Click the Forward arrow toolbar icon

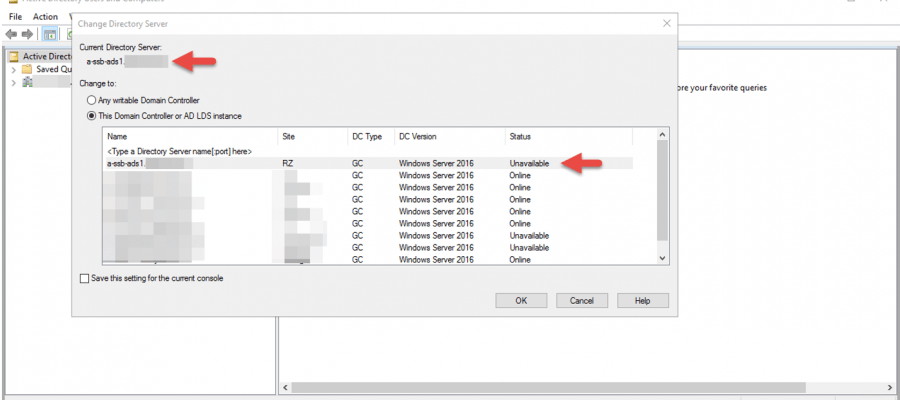(26, 34)
